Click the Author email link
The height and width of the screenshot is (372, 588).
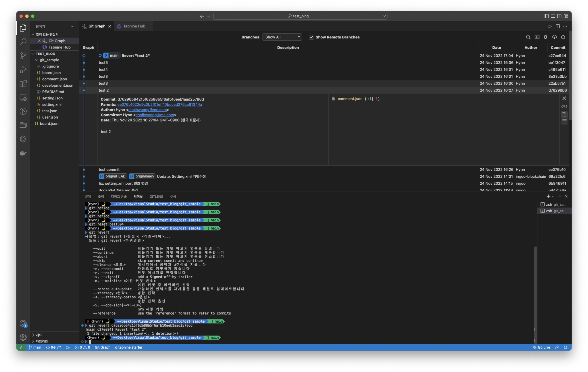(147, 110)
